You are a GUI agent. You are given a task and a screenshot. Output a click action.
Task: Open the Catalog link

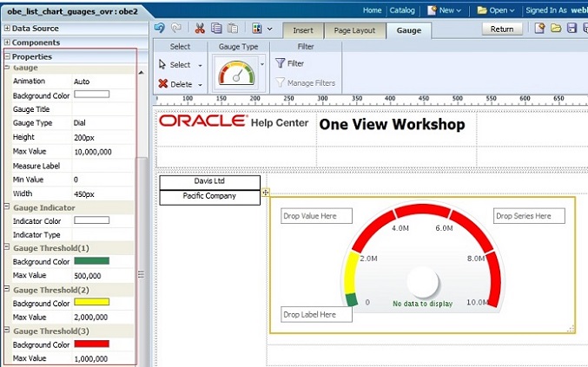pos(402,10)
